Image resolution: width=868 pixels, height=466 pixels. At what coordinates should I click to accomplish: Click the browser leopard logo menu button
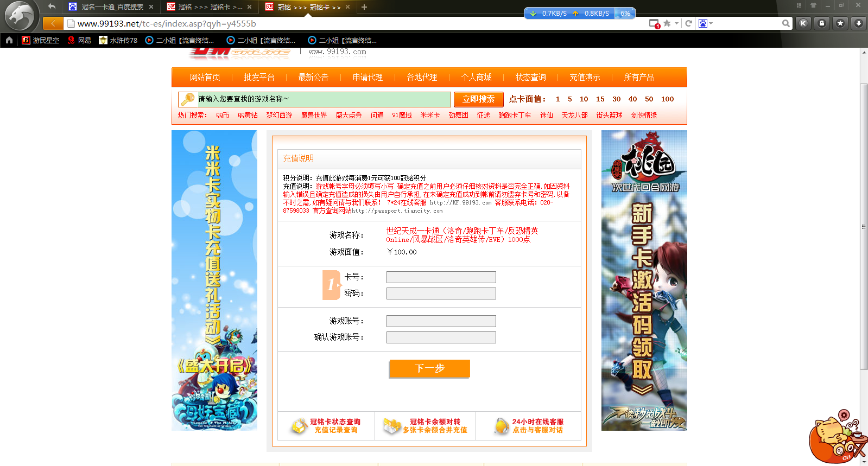20,15
